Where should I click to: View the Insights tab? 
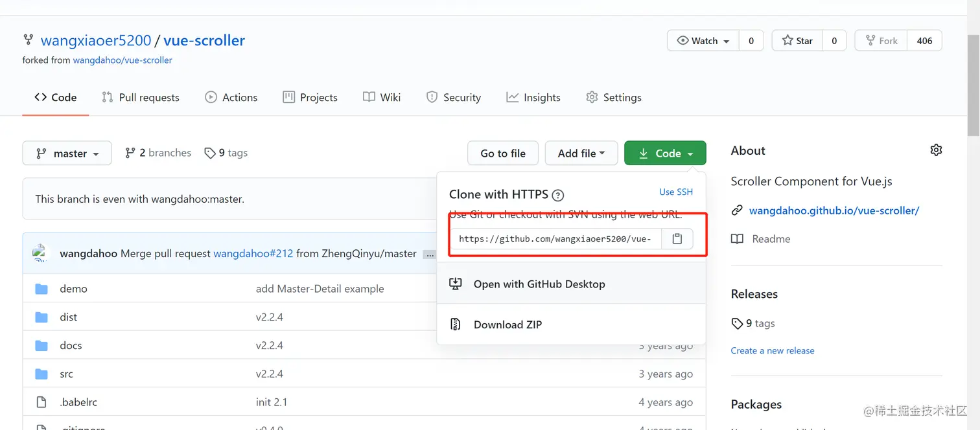[x=533, y=98]
